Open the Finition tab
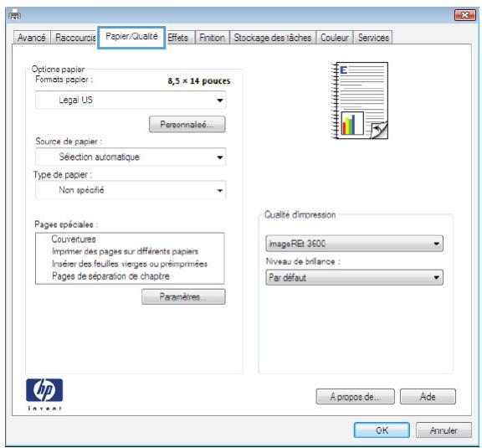The height and width of the screenshot is (448, 482). point(212,38)
